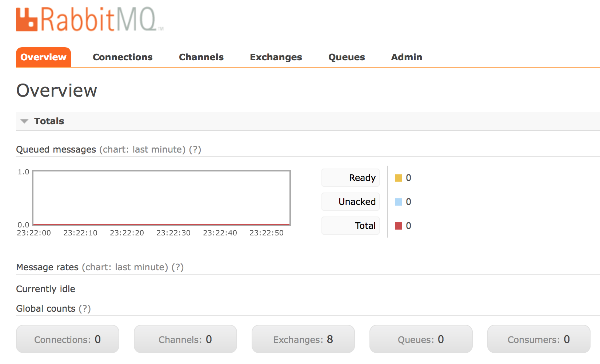Change the Message rates chart range link
Viewport: 600px width, 364px height.
[125, 267]
